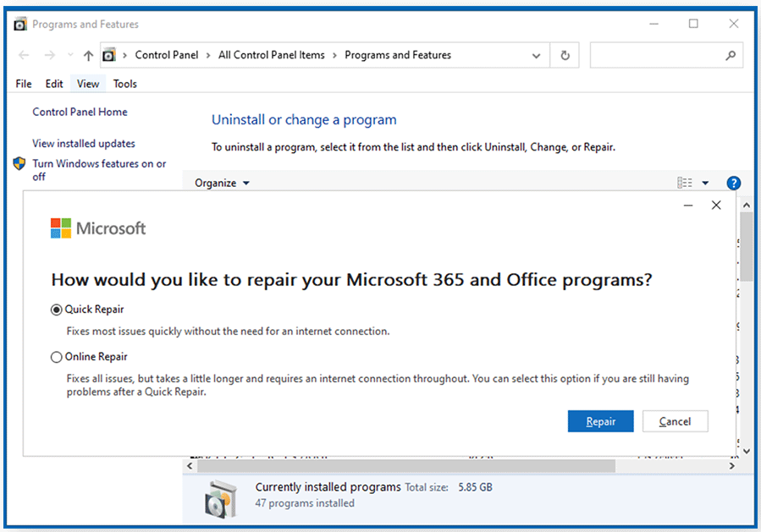Select the Quick Repair radio option

click(57, 310)
